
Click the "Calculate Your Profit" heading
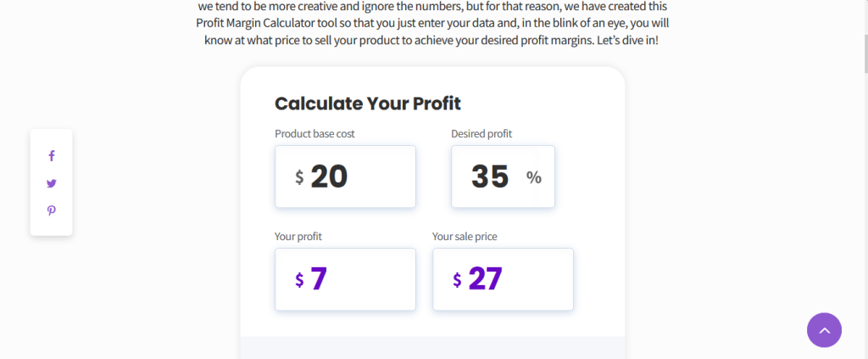(x=368, y=104)
